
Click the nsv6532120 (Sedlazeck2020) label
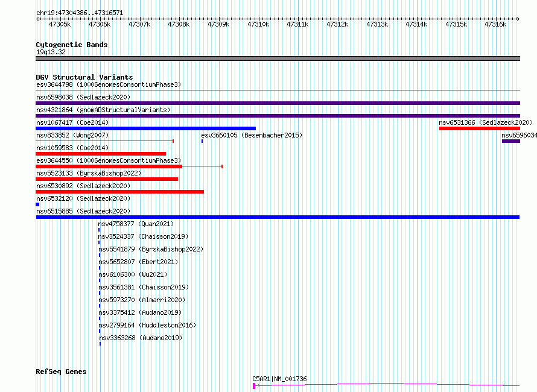[83, 198]
